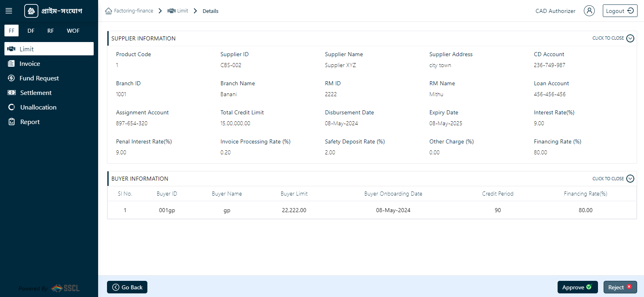Click the Total Credit Limit value 15,00,000.00

tap(235, 123)
